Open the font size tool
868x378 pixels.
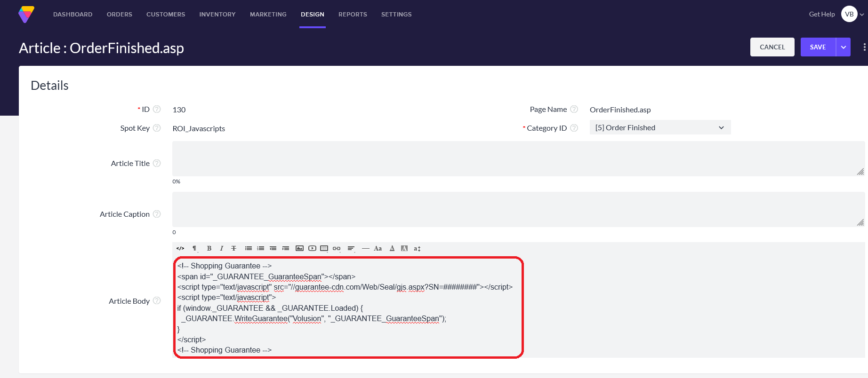tap(417, 248)
